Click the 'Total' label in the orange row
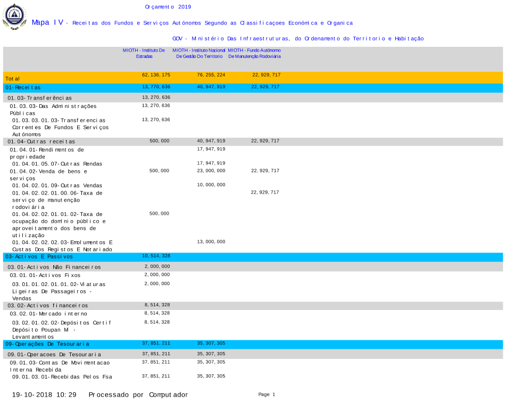Screen dimensions: 532x411 [x=13, y=79]
